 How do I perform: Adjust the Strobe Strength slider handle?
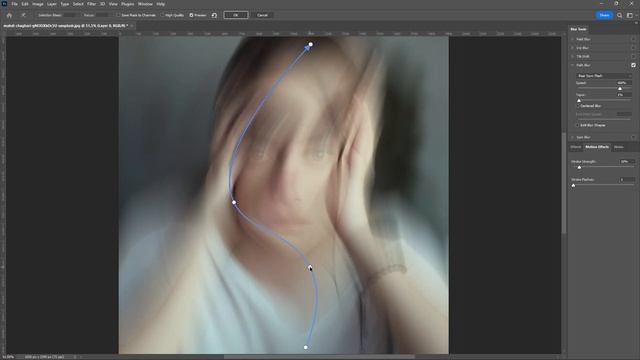point(579,167)
